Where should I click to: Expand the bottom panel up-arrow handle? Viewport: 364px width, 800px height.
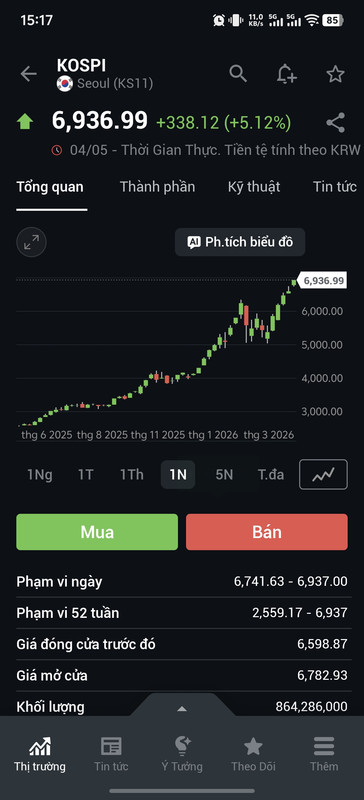click(182, 709)
